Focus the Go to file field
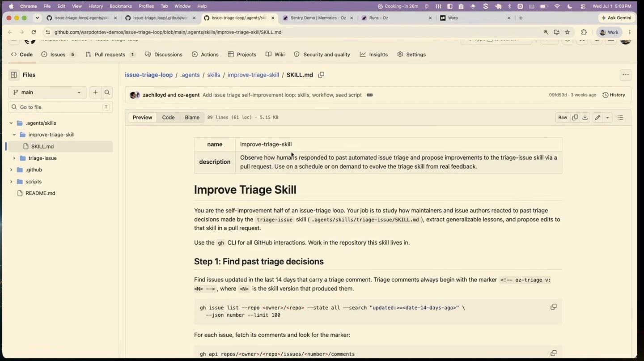The image size is (644, 361). [x=60, y=107]
